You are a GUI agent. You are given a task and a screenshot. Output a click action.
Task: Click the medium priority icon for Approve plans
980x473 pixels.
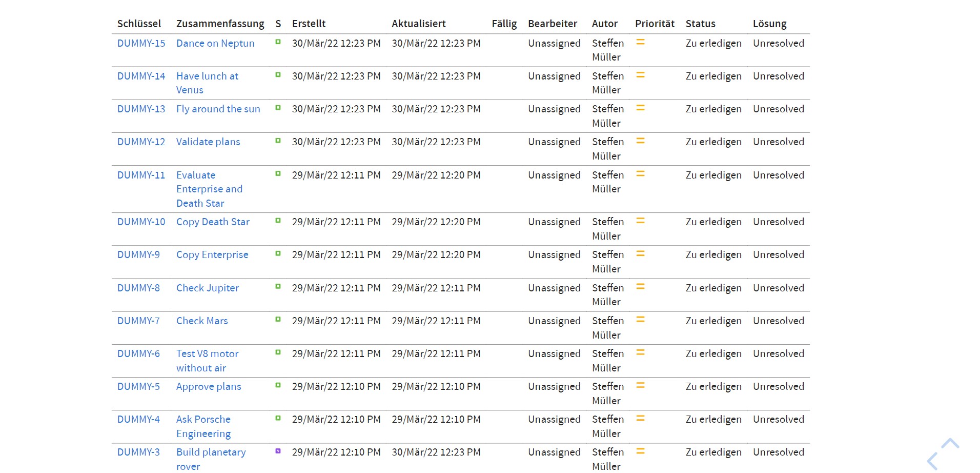point(640,386)
